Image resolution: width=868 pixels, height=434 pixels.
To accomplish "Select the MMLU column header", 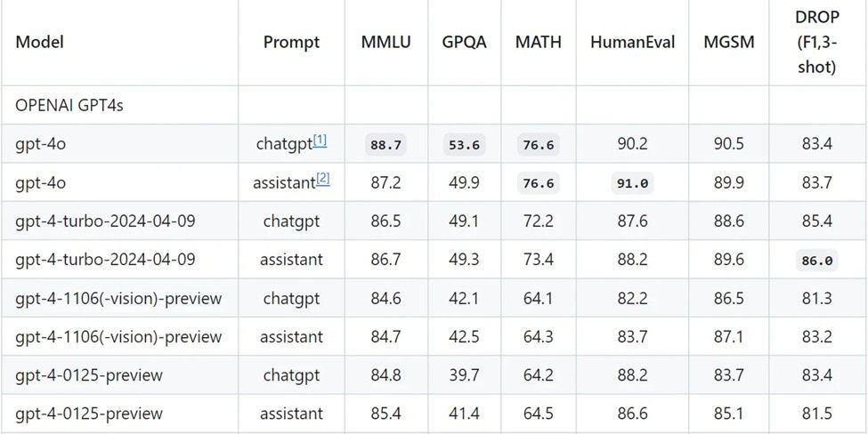I will click(x=386, y=42).
